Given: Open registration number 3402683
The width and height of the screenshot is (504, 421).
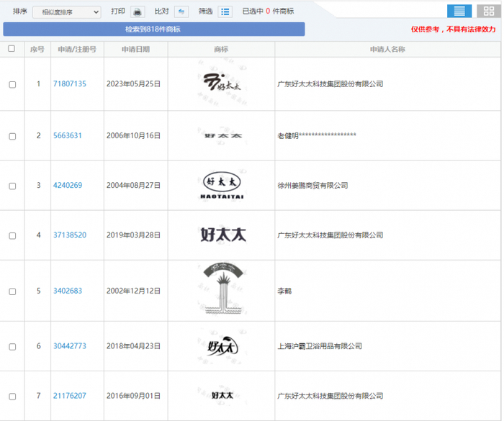Looking at the screenshot, I should click(68, 291).
